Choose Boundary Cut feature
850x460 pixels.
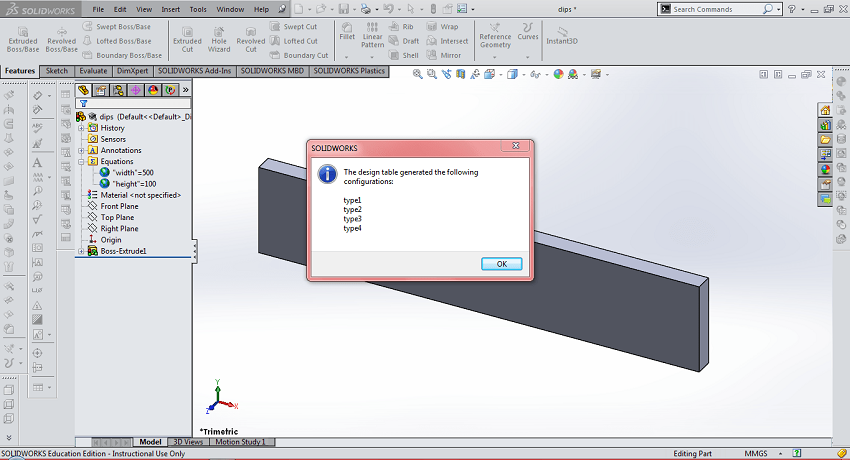[299, 55]
